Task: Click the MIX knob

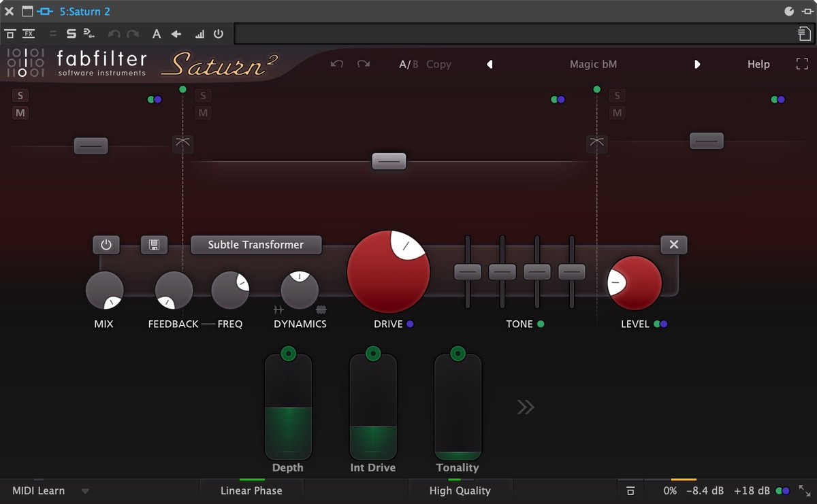Action: point(104,290)
